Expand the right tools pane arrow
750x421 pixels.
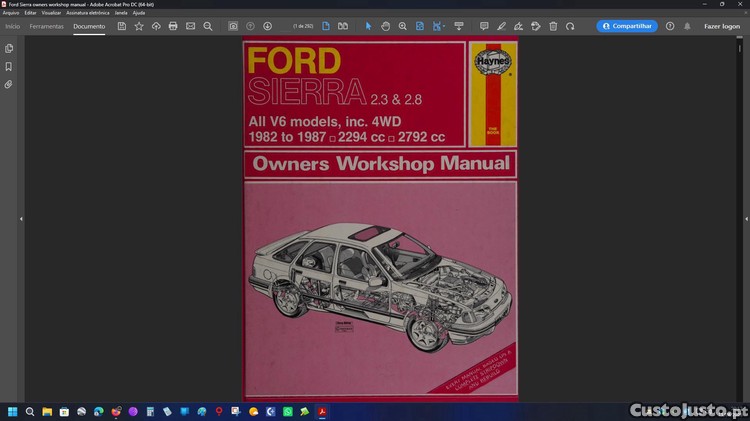pyautogui.click(x=746, y=219)
